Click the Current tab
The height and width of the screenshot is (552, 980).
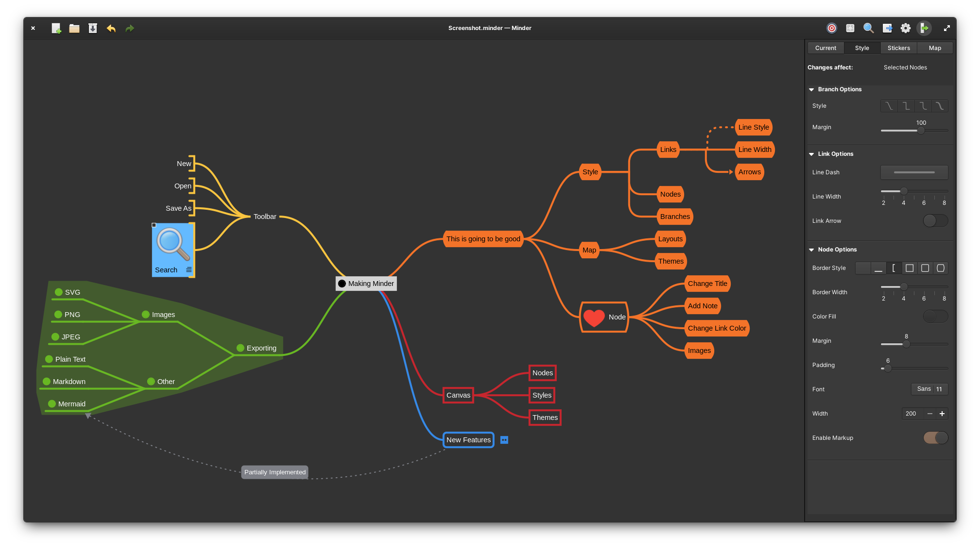point(825,48)
